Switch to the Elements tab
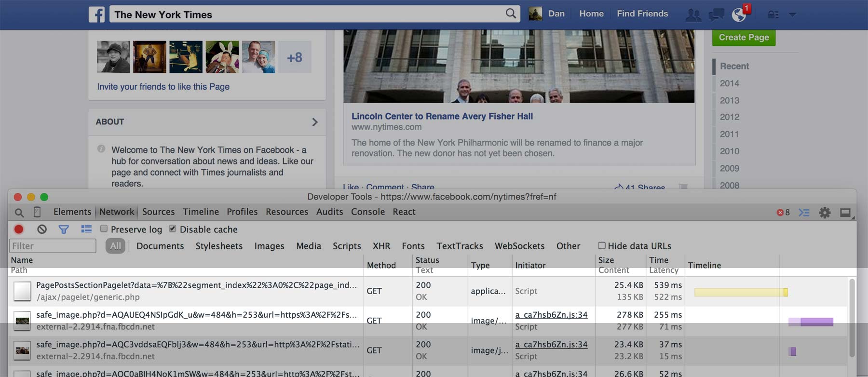 pos(72,212)
